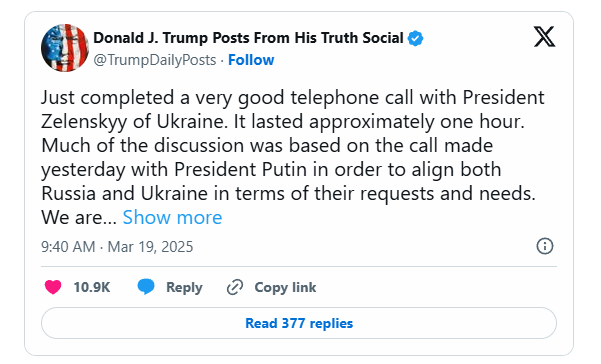Image resolution: width=601 pixels, height=364 pixels.
Task: Click the tweet body text
Action: pyautogui.click(x=293, y=157)
